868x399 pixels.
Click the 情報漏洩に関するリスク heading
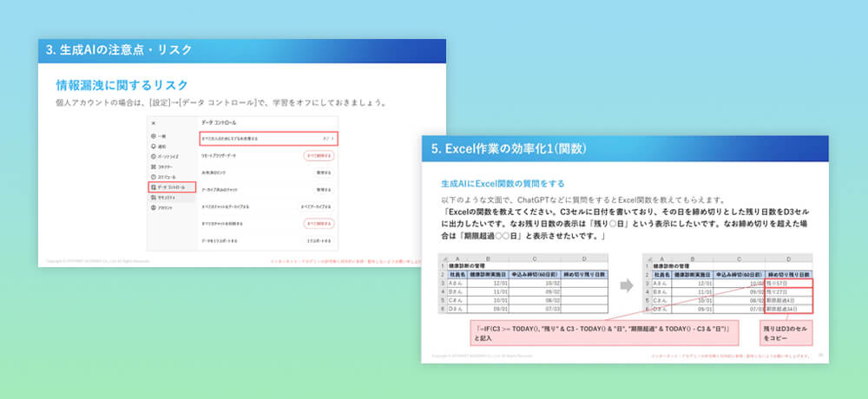pos(122,85)
